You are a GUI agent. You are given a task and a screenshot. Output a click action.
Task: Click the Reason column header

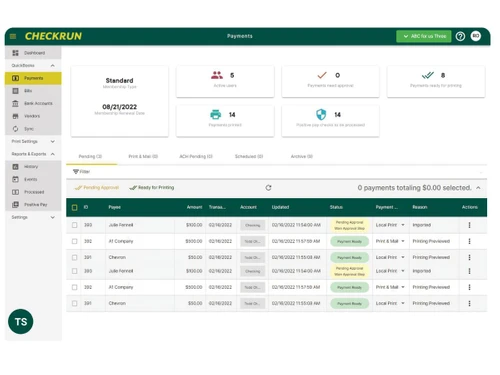click(x=420, y=207)
